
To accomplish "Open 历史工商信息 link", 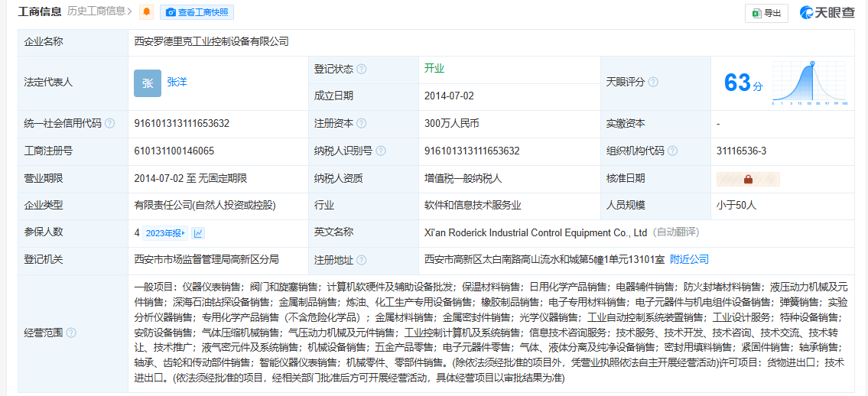I will pos(99,11).
